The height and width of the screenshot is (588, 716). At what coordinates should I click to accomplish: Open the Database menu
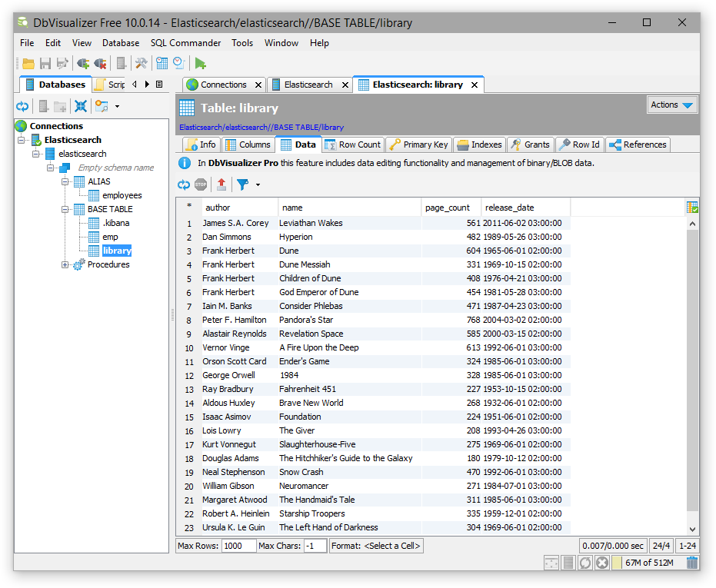121,43
